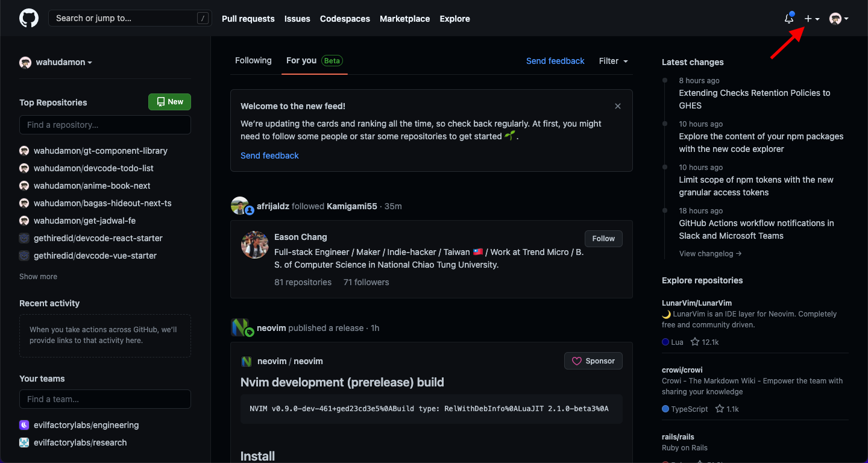
Task: Follow Eason Chang
Action: pyautogui.click(x=603, y=238)
